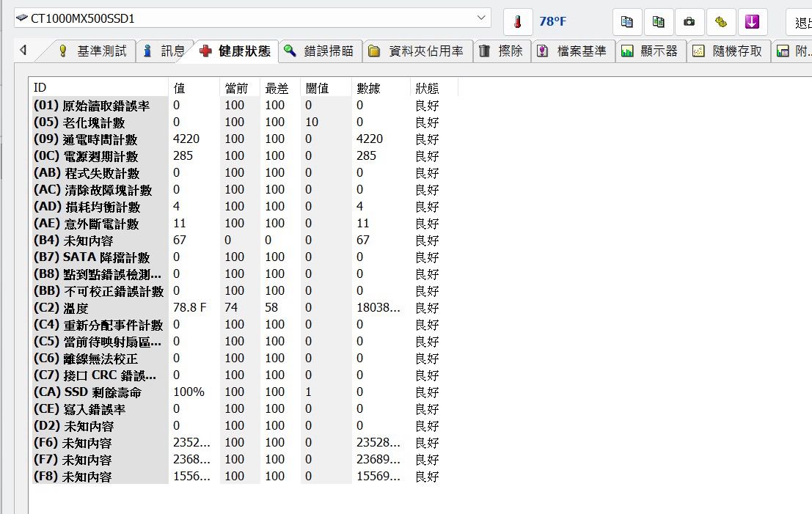Select the (CA) SSD 剩餘壽命 row
This screenshot has width=812, height=514.
(x=98, y=392)
